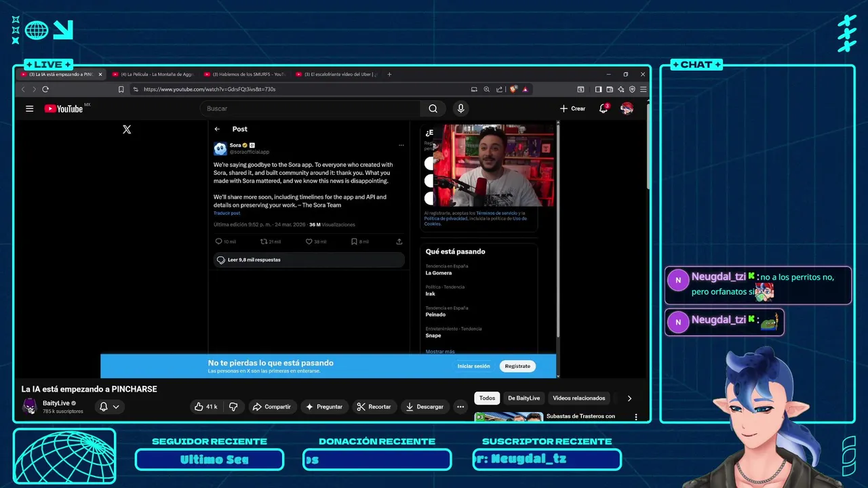The height and width of the screenshot is (488, 868).
Task: Open the YouTube hamburger guide menu
Action: (29, 108)
